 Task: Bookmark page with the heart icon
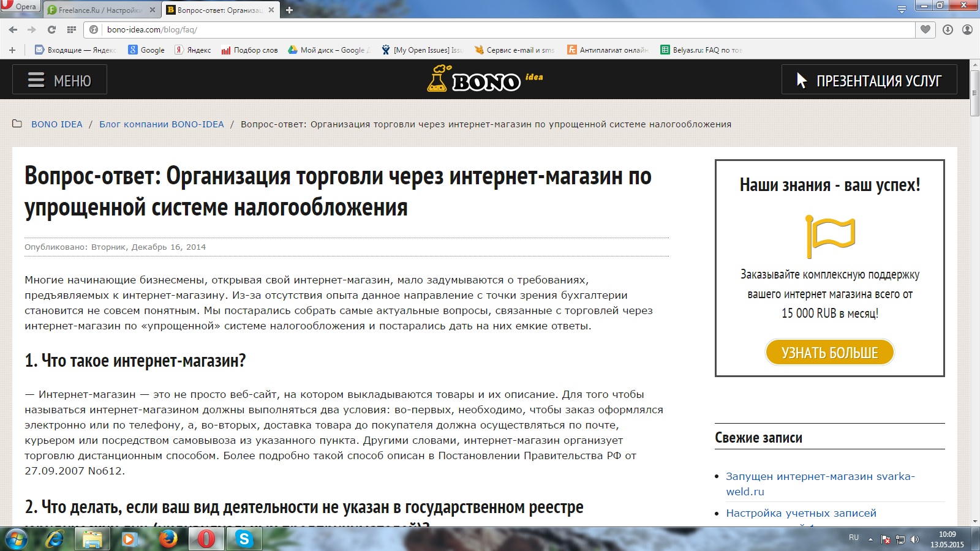tap(925, 29)
